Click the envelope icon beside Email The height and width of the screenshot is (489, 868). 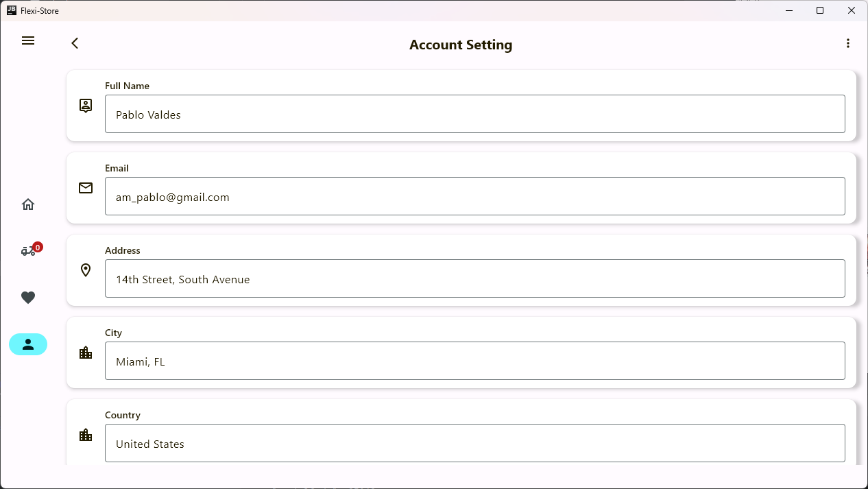(86, 188)
